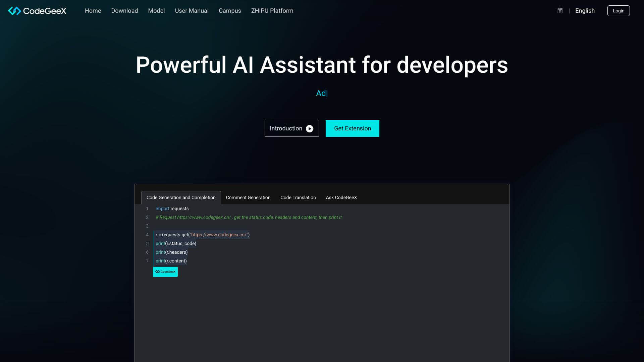The width and height of the screenshot is (644, 362).
Task: Click the play icon in Introduction button
Action: point(309,128)
